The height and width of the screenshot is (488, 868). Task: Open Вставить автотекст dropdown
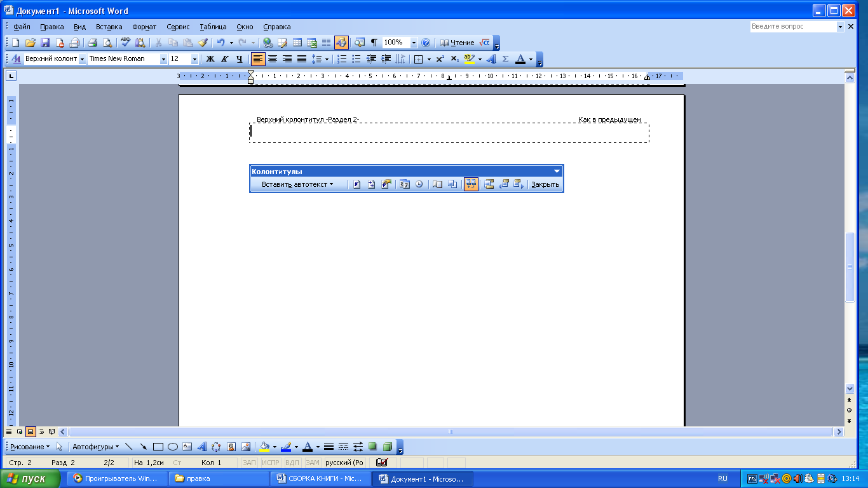(297, 184)
